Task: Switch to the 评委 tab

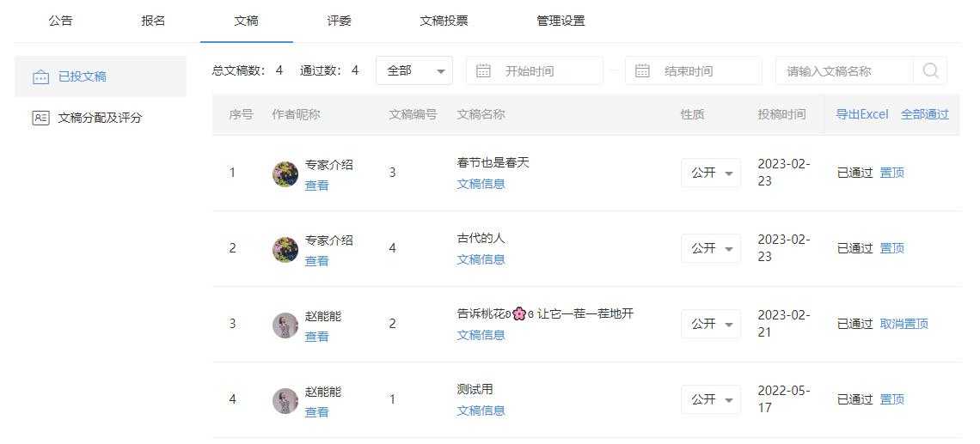Action: tap(340, 21)
